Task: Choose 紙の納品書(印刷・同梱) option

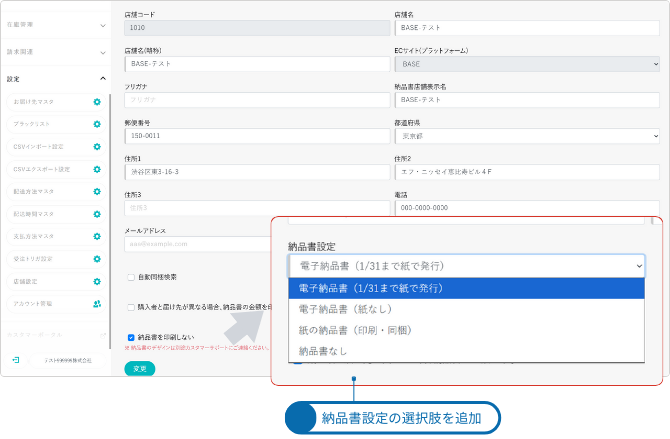Action: point(466,330)
